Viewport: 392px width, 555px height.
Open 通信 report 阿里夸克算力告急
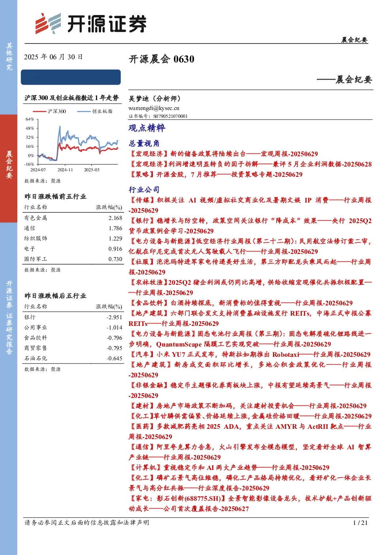250,452
